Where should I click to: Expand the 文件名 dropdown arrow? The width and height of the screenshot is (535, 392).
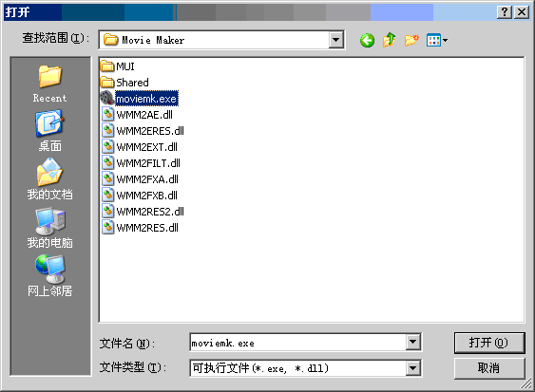[412, 342]
